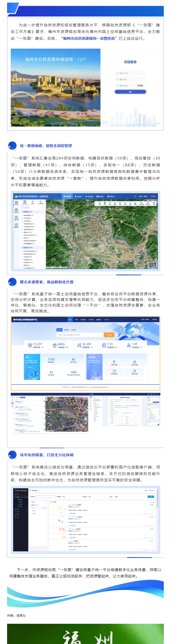
Task: Click the username field on login form
Action: point(130,73)
